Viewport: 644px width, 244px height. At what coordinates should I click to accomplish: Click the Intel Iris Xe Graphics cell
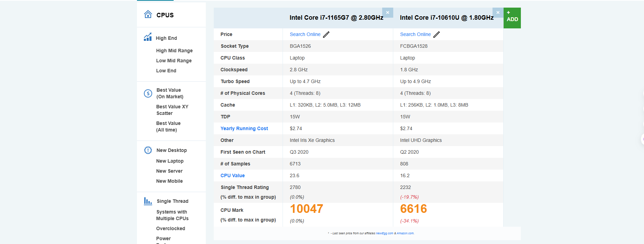pyautogui.click(x=312, y=140)
